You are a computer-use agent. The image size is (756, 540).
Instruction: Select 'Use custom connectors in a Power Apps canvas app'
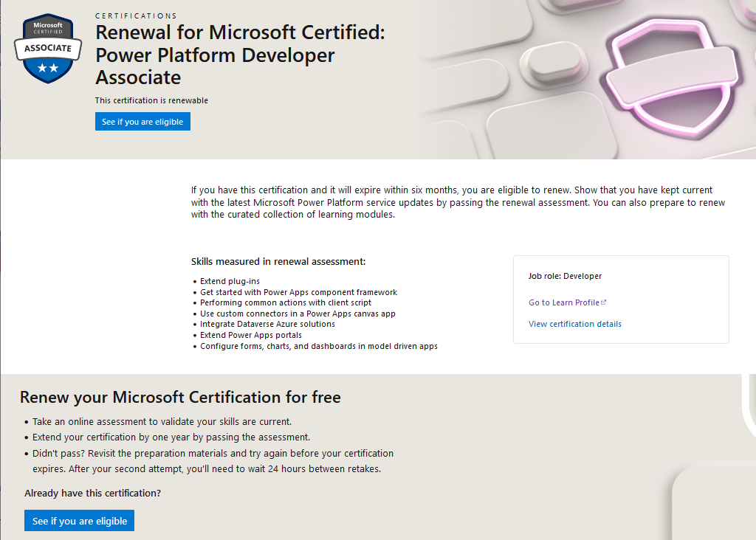(298, 314)
